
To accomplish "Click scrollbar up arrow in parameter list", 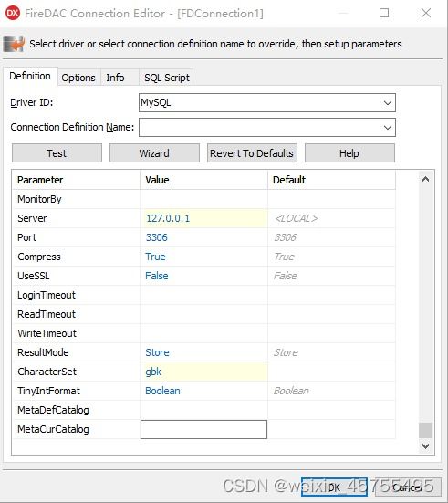I will pos(425,179).
